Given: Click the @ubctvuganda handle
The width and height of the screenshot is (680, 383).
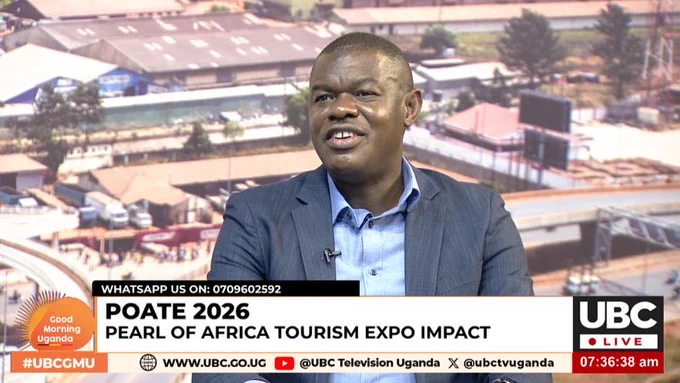Looking at the screenshot, I should pos(508,363).
